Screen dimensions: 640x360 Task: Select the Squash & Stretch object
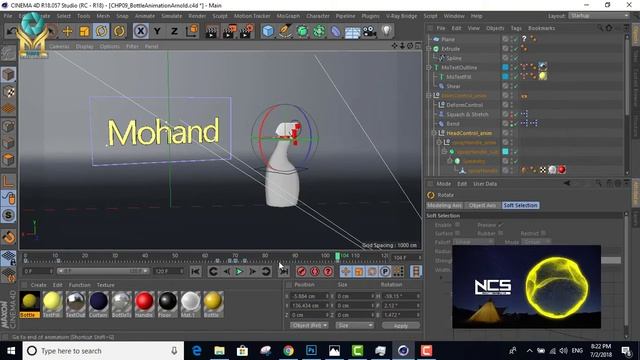[x=467, y=114]
